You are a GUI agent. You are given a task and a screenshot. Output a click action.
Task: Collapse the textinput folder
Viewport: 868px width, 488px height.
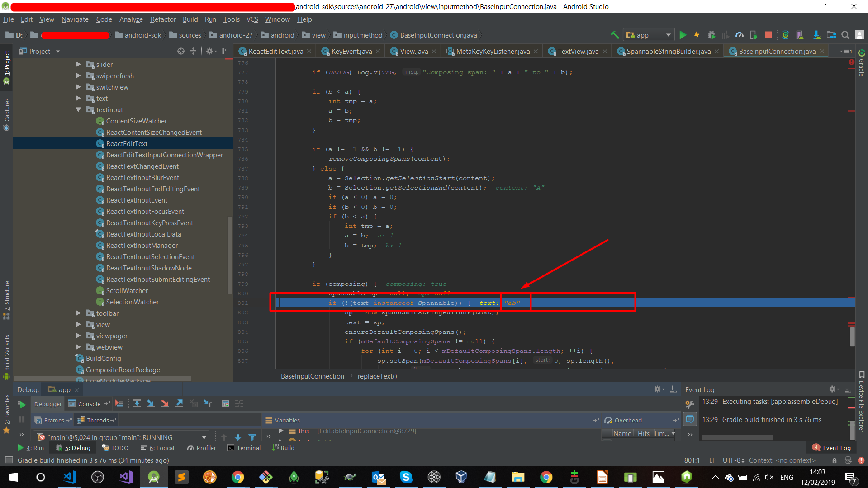pyautogui.click(x=78, y=109)
